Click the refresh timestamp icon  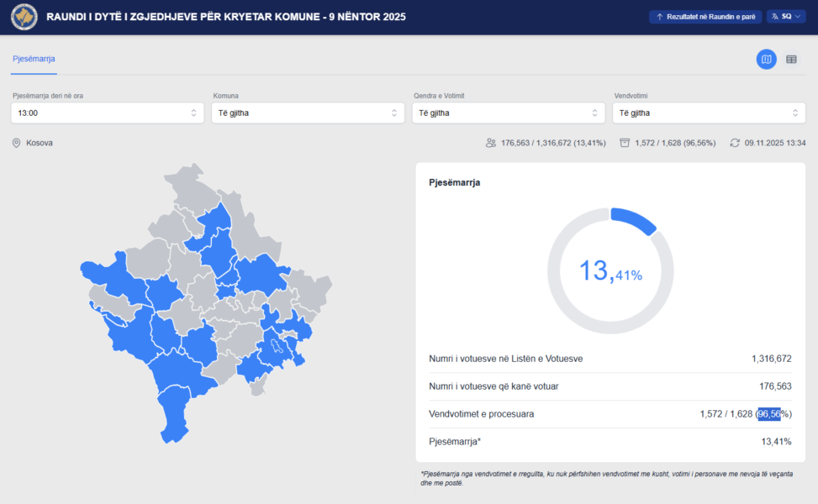(x=735, y=143)
